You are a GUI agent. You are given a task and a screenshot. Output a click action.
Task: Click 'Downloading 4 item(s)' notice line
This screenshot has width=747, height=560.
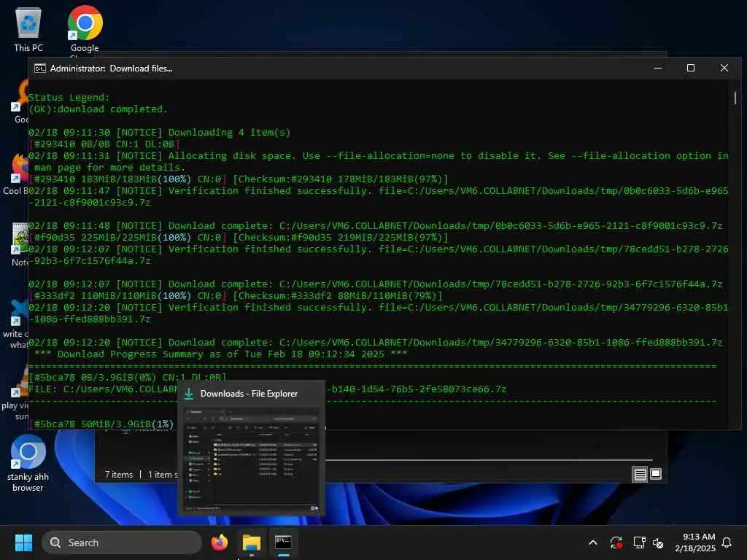point(160,133)
